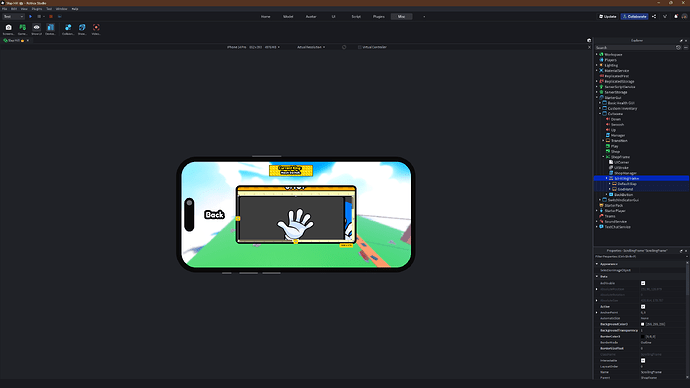Click the Filter Properties input field
The height and width of the screenshot is (388, 690).
[640, 256]
